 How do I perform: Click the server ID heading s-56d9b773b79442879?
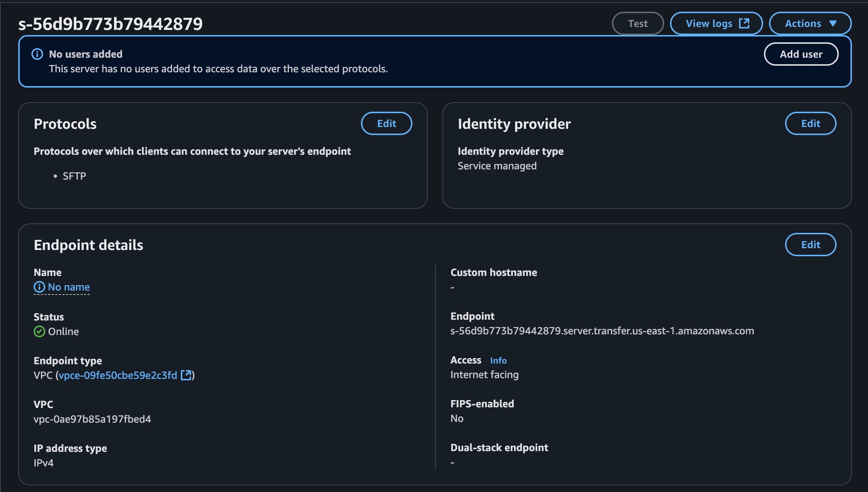110,24
